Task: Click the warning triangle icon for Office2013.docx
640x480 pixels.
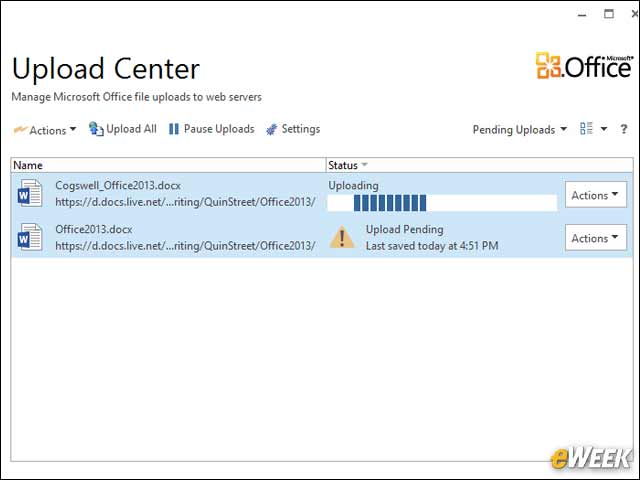Action: click(x=342, y=238)
